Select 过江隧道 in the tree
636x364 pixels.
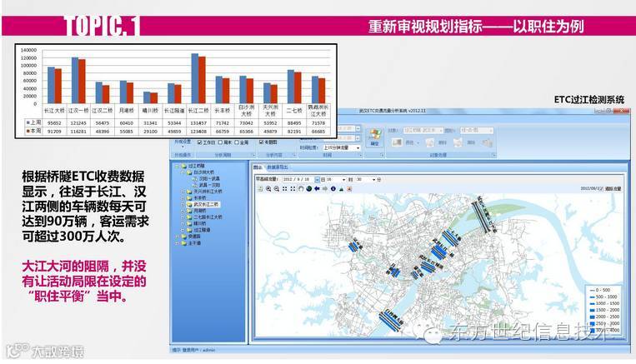coord(202,230)
